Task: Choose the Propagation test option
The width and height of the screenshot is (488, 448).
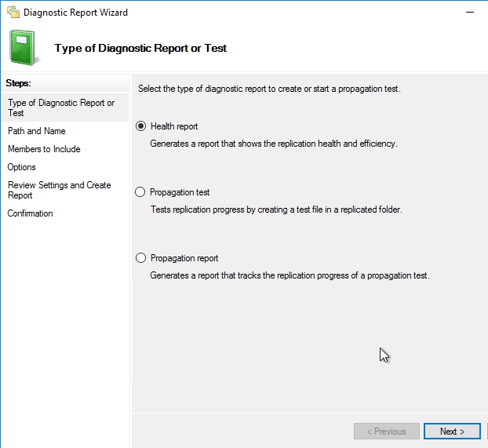Action: click(x=141, y=192)
